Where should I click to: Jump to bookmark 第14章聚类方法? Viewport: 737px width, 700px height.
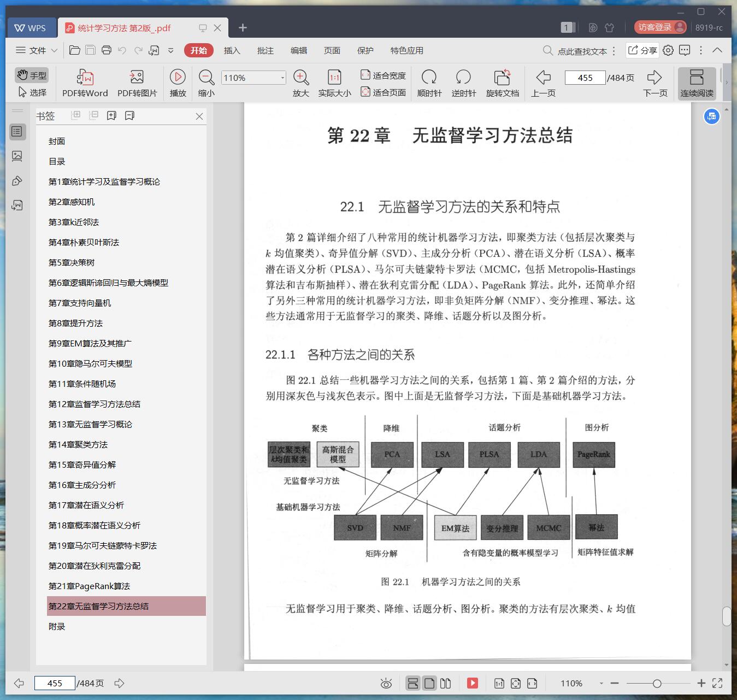[78, 444]
